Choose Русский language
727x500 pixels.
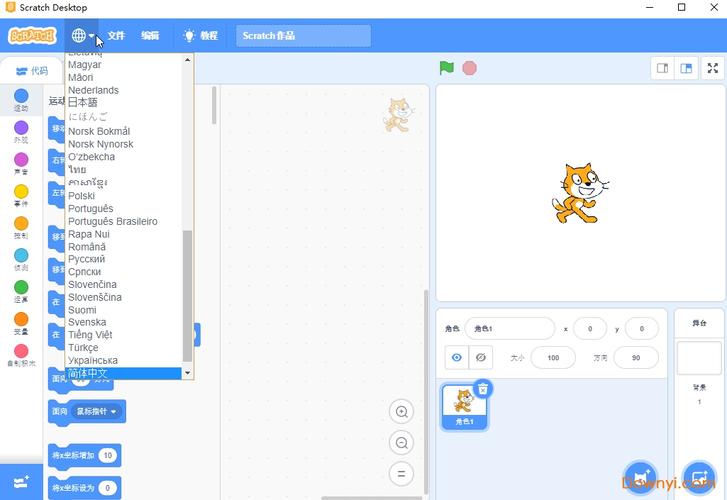(123, 259)
